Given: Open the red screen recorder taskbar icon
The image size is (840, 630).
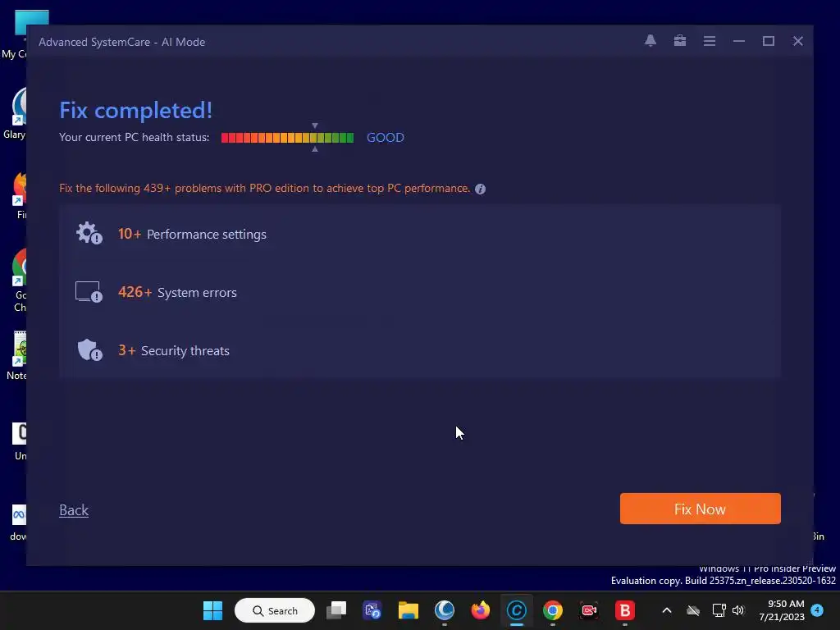Looking at the screenshot, I should coord(589,610).
